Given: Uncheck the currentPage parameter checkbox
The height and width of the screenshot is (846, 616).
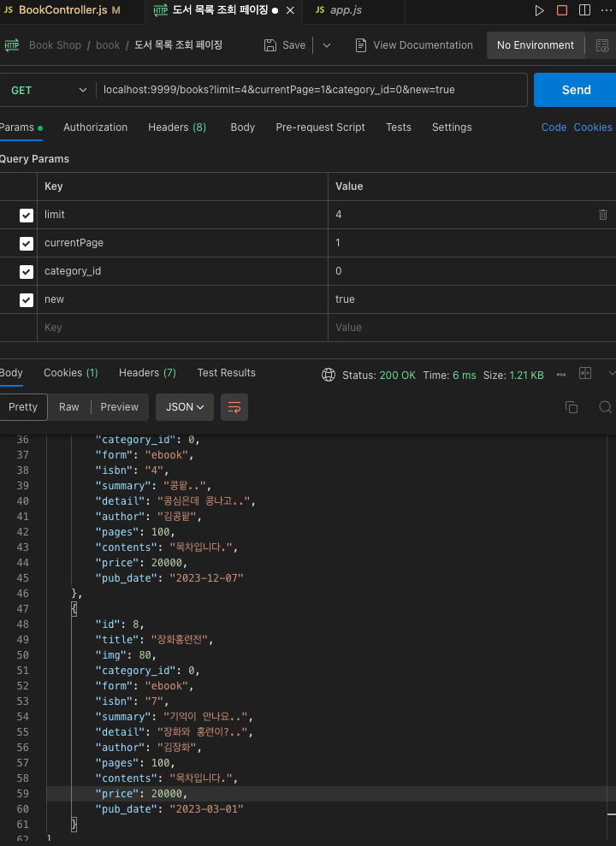Looking at the screenshot, I should [26, 243].
